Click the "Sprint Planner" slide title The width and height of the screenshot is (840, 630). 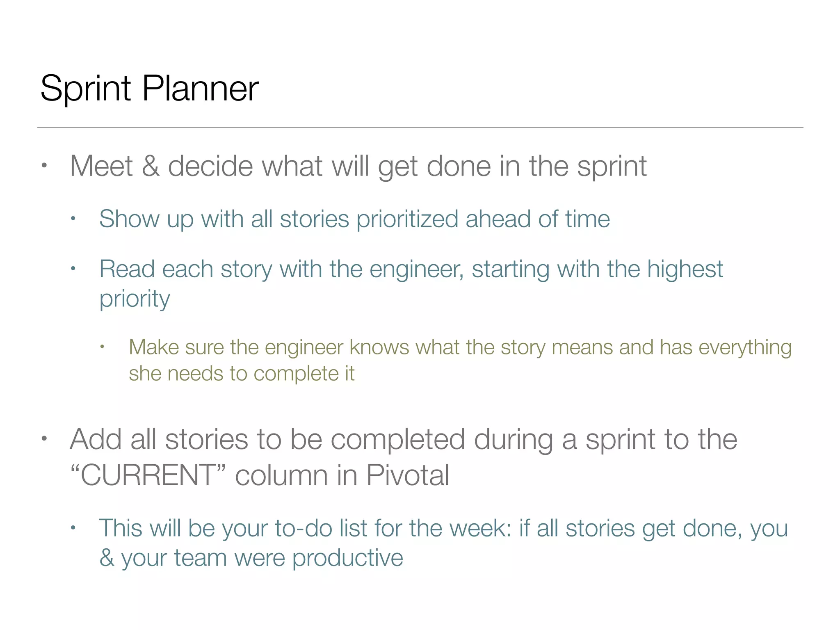pos(149,88)
